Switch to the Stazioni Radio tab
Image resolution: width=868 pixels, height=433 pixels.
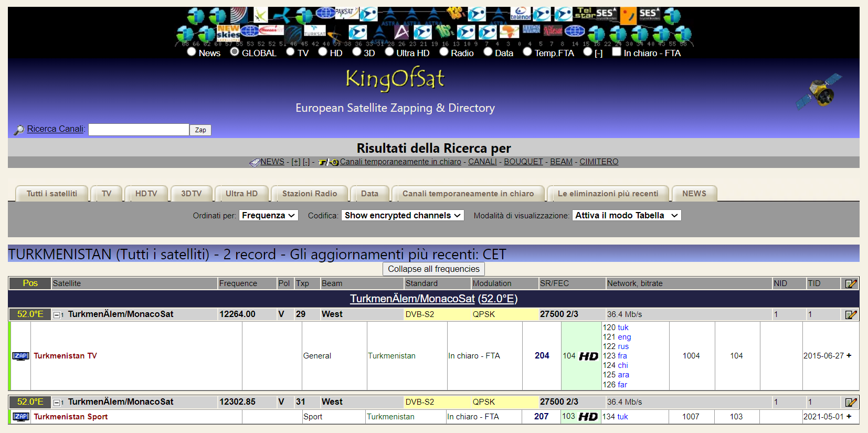click(310, 194)
